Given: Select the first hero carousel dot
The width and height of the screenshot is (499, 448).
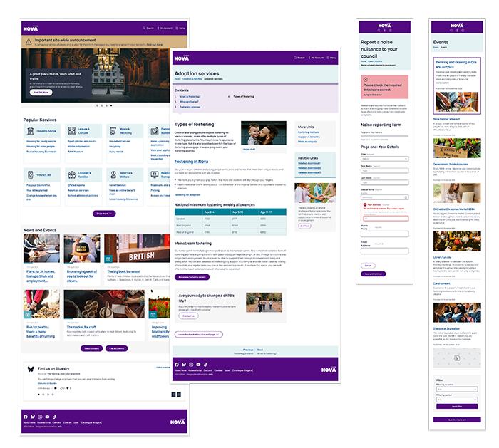Looking at the screenshot, I should click(x=97, y=105).
